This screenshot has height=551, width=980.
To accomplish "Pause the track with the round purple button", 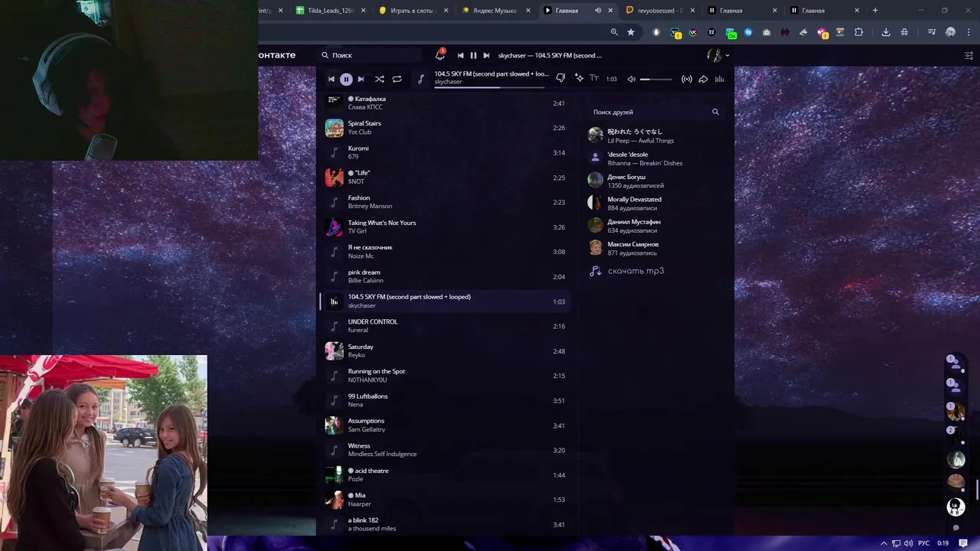I will point(346,79).
